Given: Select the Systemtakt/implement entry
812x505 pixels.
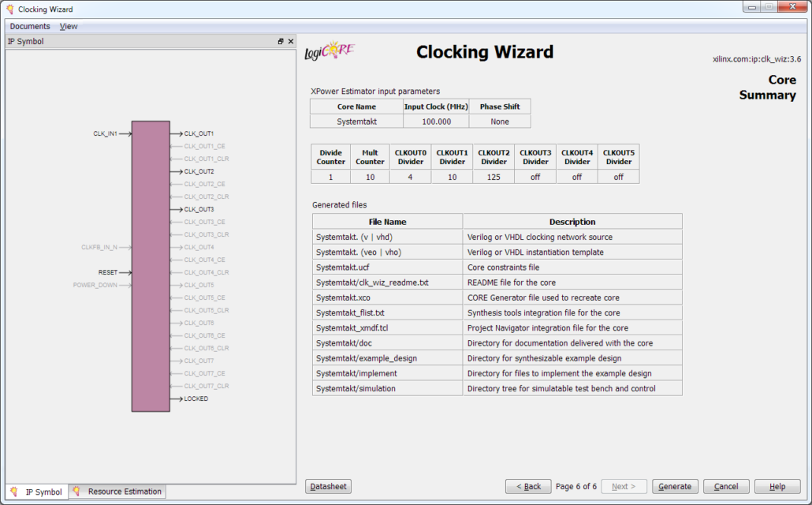Looking at the screenshot, I should (x=357, y=373).
